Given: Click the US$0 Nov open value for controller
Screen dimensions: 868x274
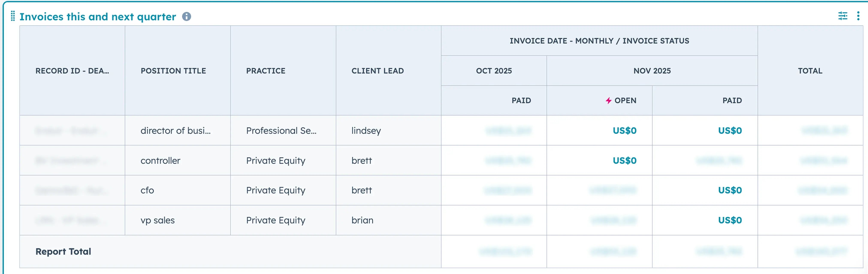Looking at the screenshot, I should coord(624,161).
